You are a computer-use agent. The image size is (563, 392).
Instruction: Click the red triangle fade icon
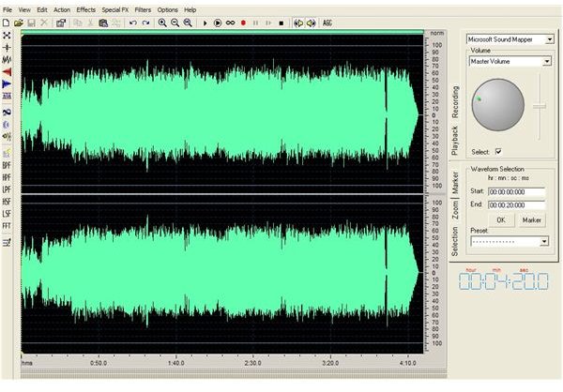[x=7, y=72]
